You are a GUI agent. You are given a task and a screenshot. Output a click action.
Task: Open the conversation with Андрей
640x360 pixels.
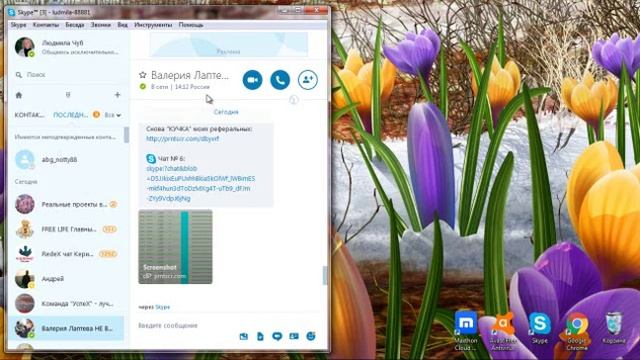point(65,279)
